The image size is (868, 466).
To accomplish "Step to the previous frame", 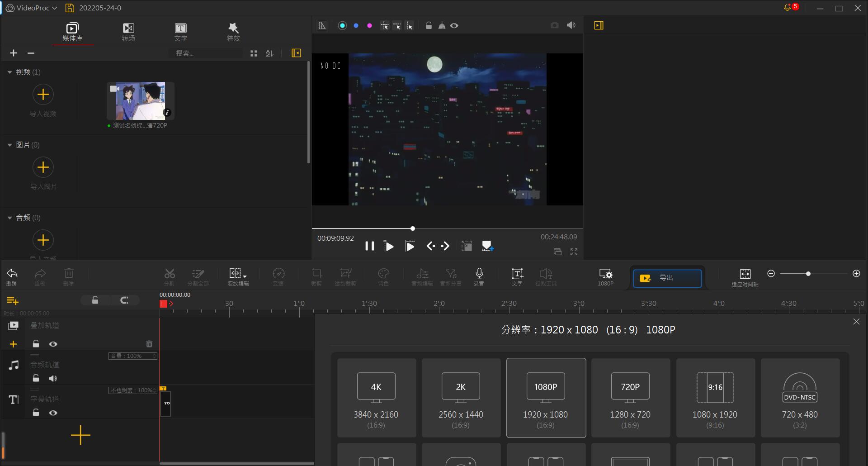I will point(431,246).
